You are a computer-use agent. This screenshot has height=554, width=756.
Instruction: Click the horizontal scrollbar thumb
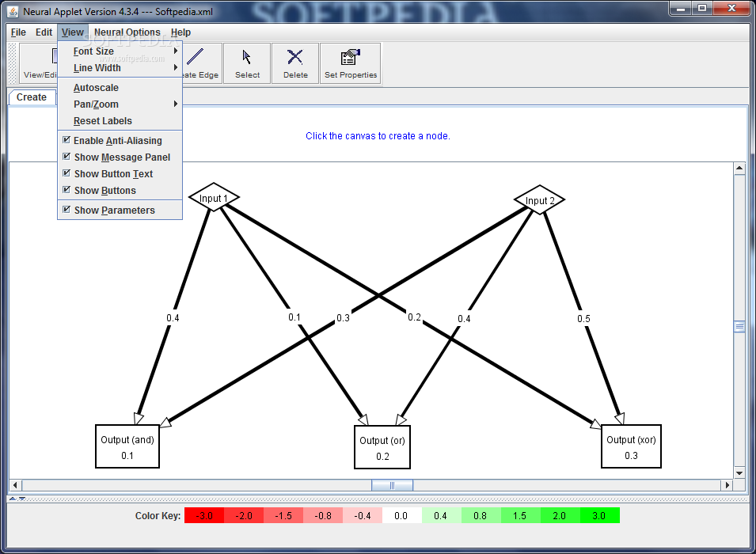tap(392, 485)
